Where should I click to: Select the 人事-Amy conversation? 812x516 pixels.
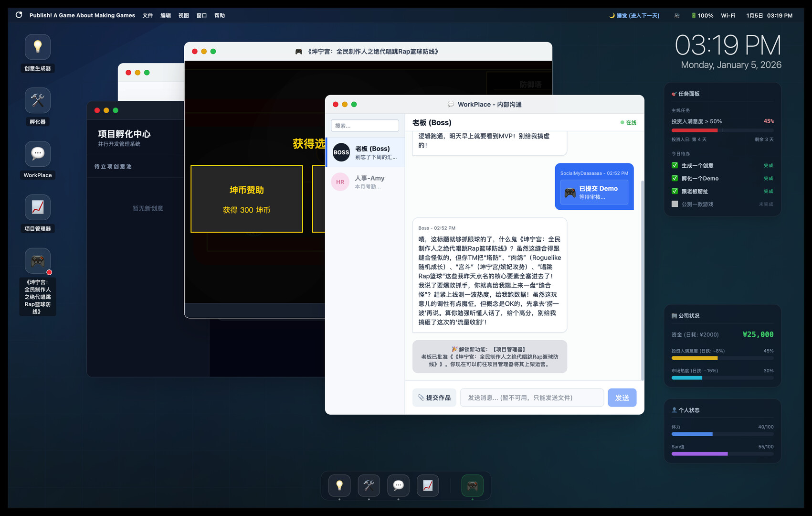[x=365, y=182]
